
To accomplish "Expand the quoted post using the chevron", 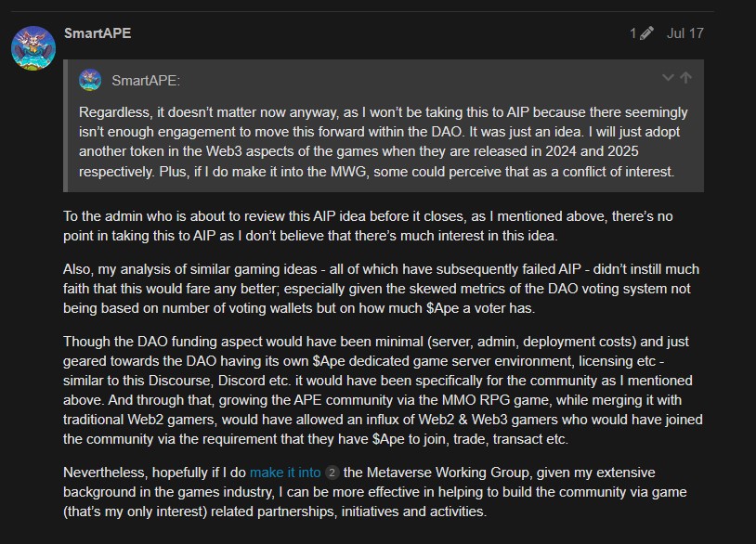I will coord(668,78).
